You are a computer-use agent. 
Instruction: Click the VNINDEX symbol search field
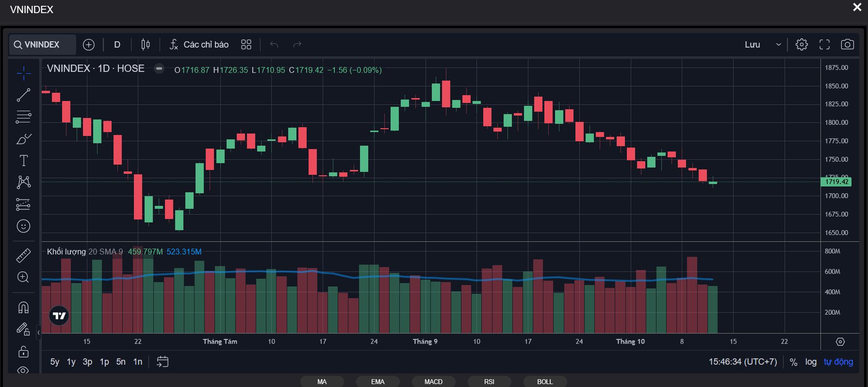click(43, 45)
